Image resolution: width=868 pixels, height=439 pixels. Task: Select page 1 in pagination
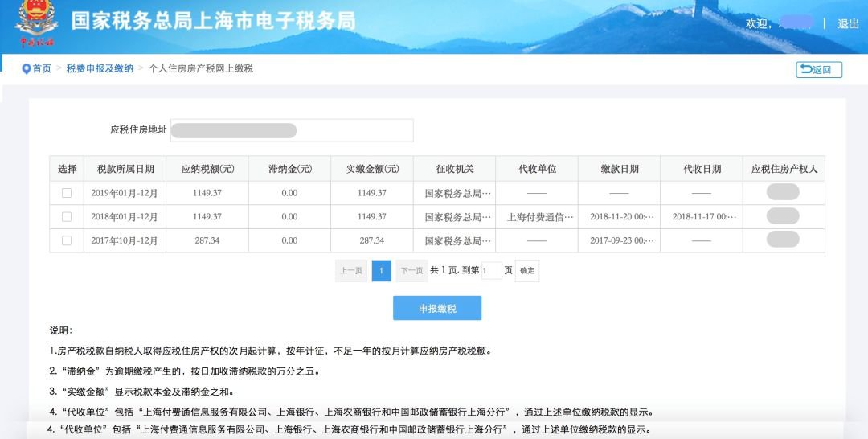(381, 271)
